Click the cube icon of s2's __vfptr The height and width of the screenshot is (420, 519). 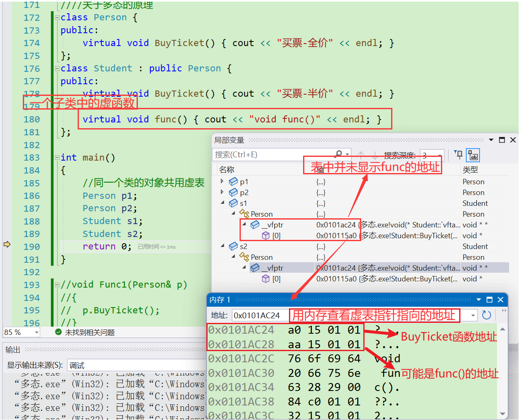click(255, 268)
